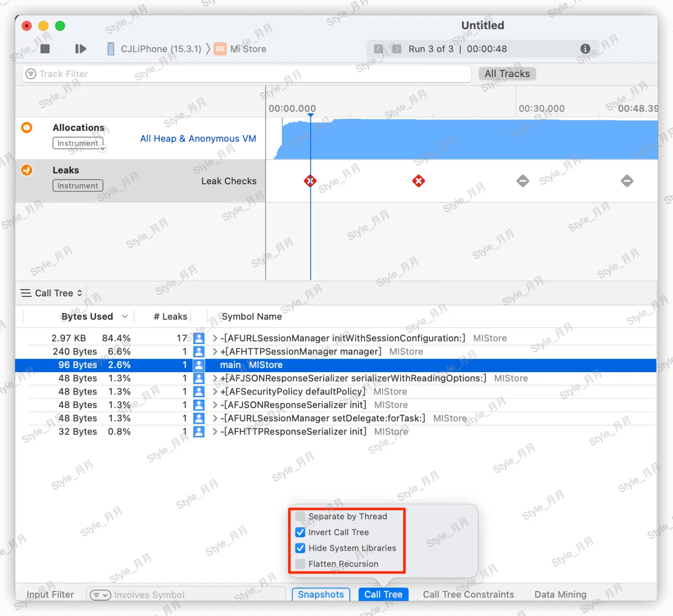The image size is (673, 616).
Task: Click the Snapshots button
Action: pos(321,594)
